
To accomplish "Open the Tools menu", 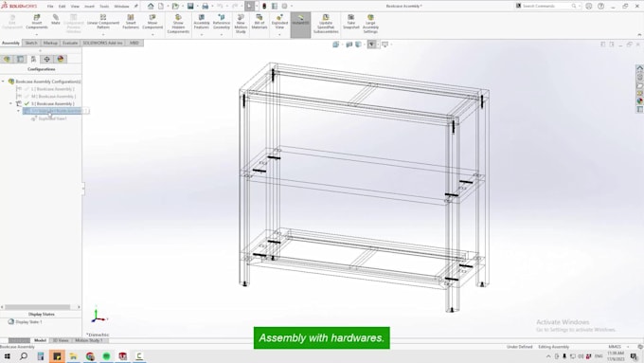I will point(104,7).
